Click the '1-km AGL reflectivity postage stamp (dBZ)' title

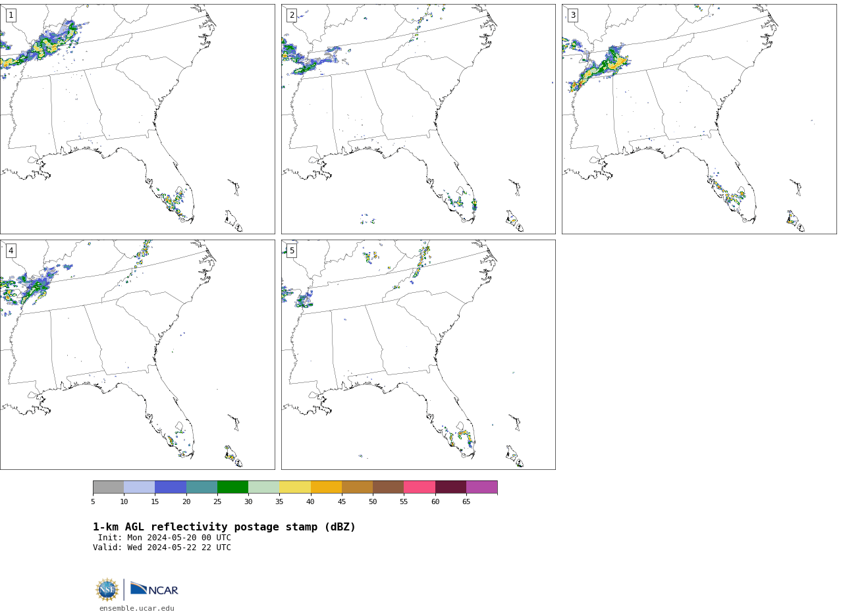[224, 527]
